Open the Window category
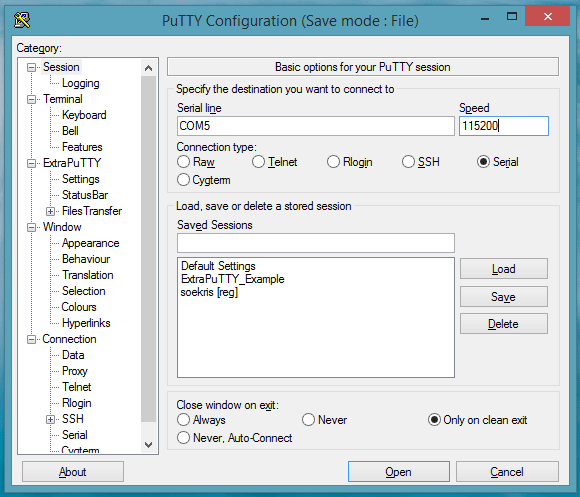This screenshot has height=497, width=580. point(62,227)
